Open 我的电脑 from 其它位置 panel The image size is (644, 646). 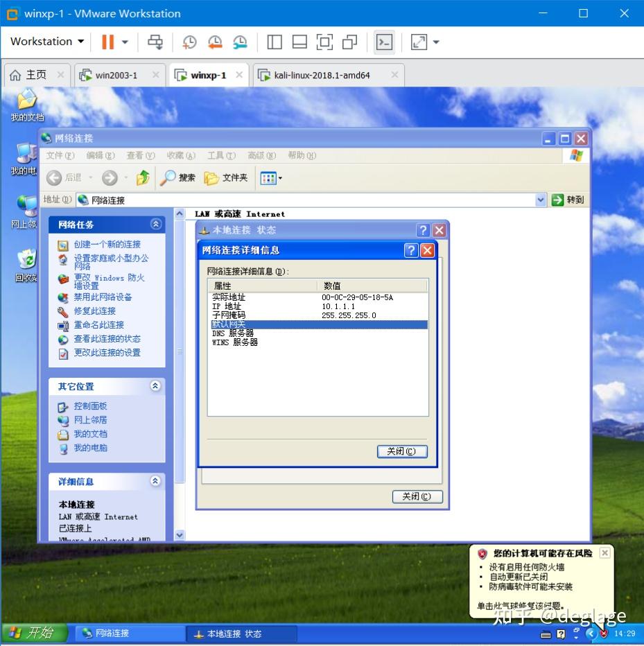[x=90, y=448]
